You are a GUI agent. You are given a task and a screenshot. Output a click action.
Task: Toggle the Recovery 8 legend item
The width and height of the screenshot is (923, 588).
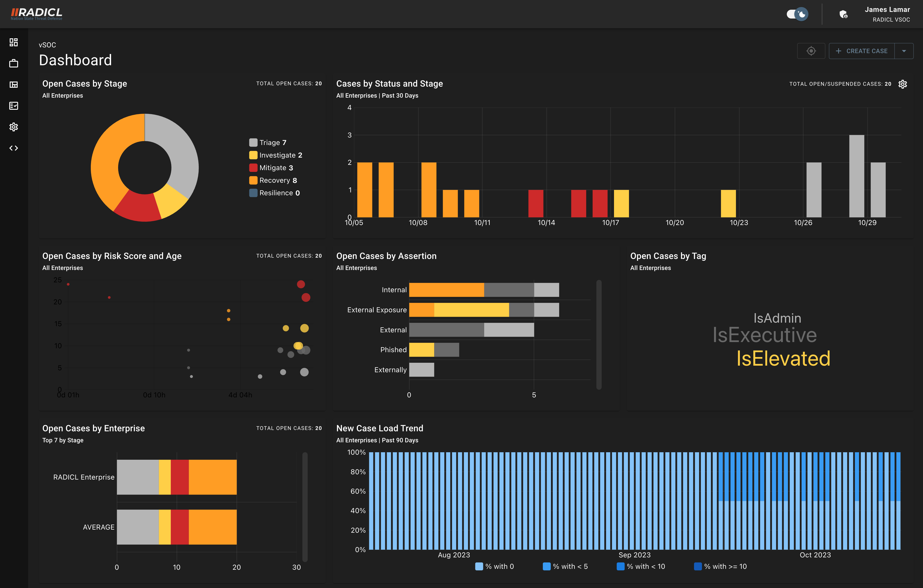(x=273, y=180)
